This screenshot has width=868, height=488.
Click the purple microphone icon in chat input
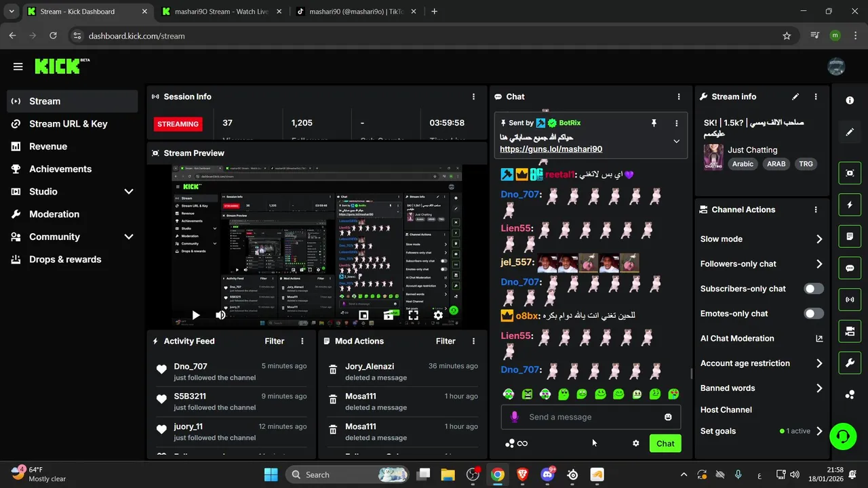click(515, 417)
